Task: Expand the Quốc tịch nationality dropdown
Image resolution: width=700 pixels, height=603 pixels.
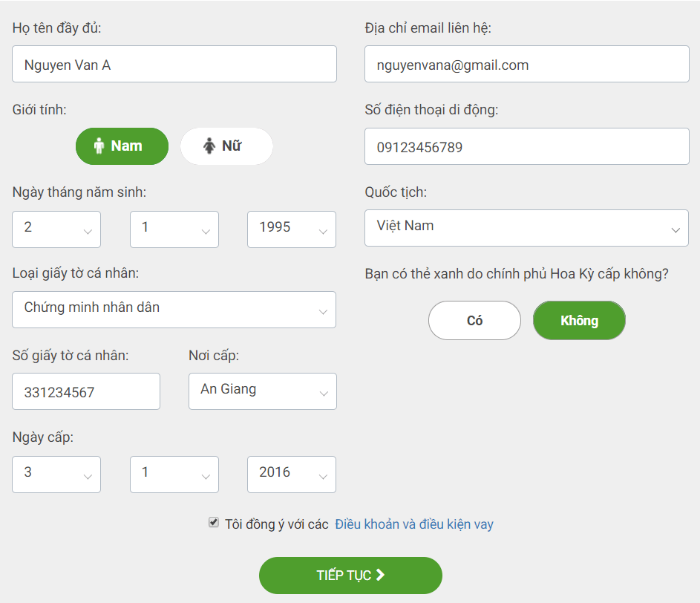Action: pos(526,228)
